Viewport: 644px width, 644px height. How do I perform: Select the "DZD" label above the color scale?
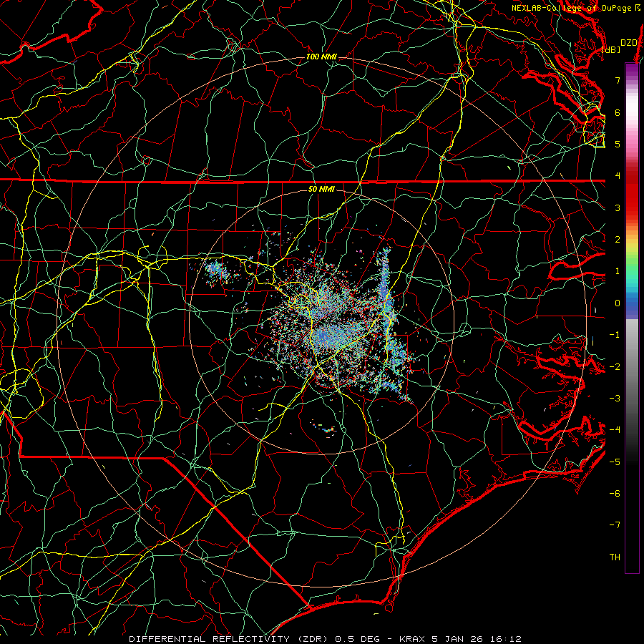point(629,43)
